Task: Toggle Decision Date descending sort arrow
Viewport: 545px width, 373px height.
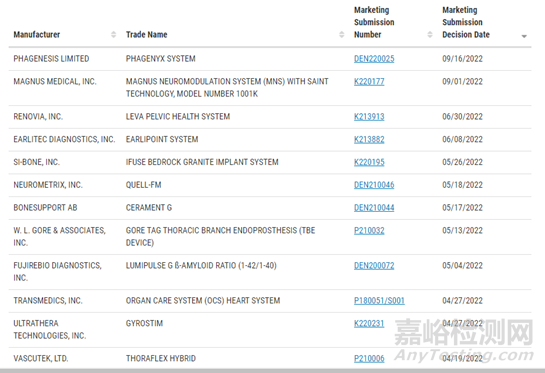Action: point(524,36)
